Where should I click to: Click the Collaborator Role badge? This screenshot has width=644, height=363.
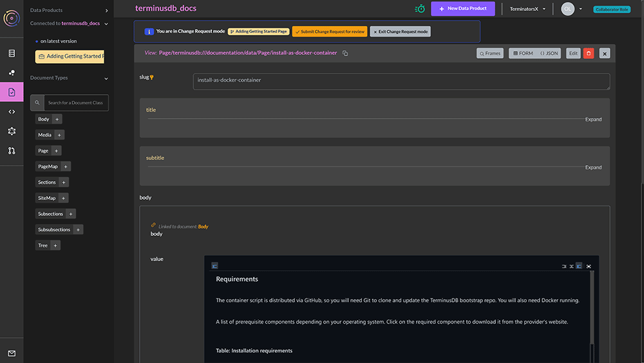tap(612, 10)
